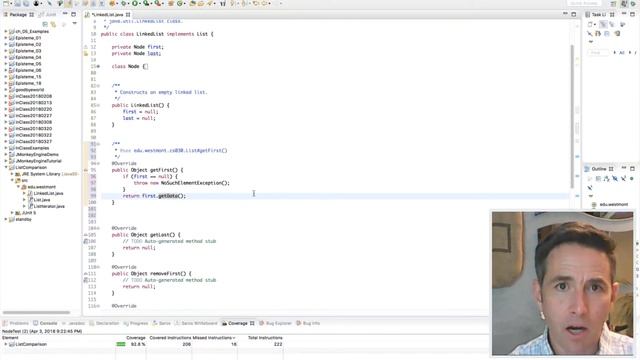Select the LinkedList.java editor tab
Image resolution: width=640 pixels, height=360 pixels.
(x=108, y=15)
